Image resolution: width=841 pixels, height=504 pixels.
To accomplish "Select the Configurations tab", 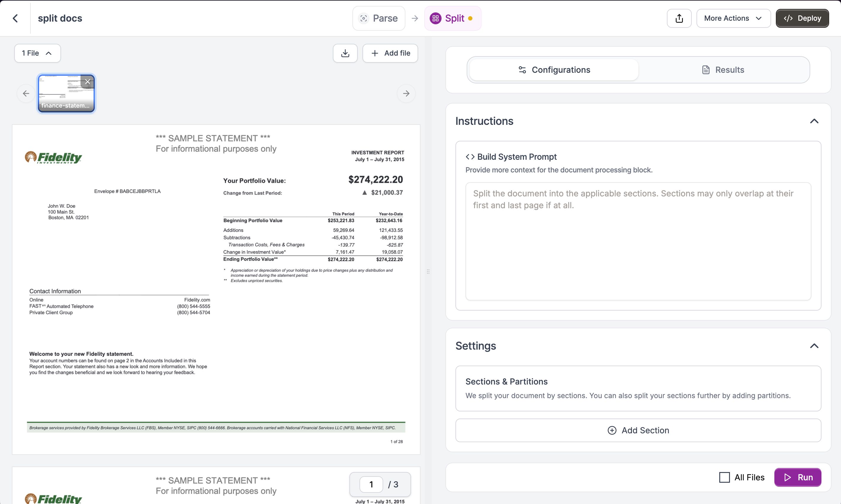I will point(554,70).
